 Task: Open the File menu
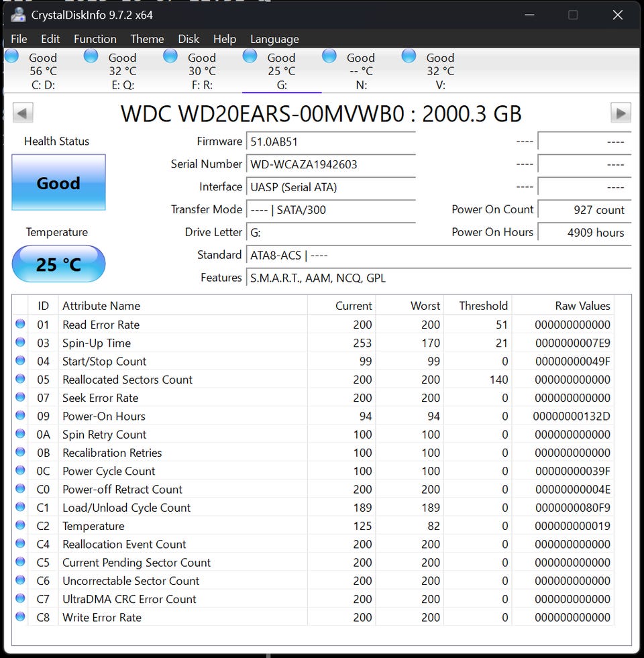[19, 39]
